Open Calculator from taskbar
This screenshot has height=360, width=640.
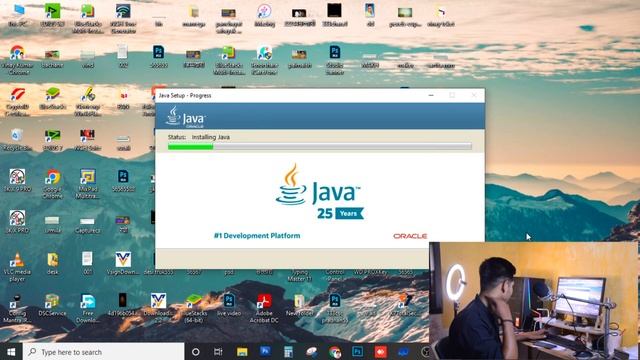point(288,352)
